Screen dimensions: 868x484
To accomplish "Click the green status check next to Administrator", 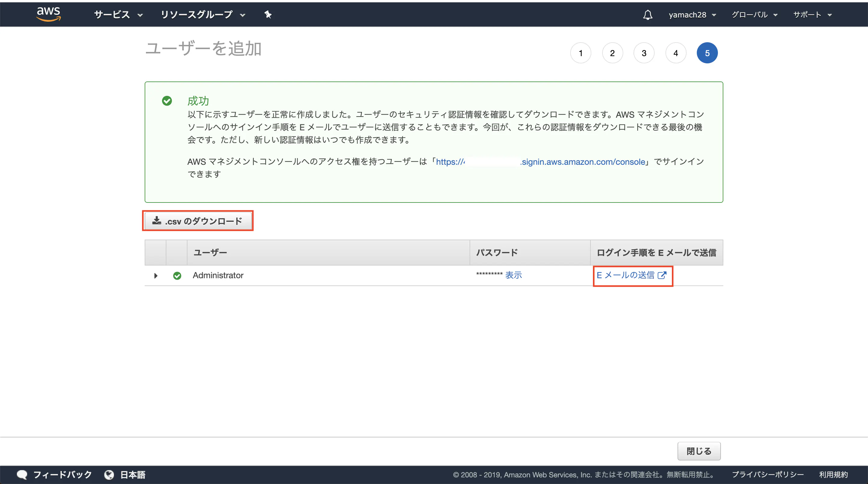I will coord(177,275).
